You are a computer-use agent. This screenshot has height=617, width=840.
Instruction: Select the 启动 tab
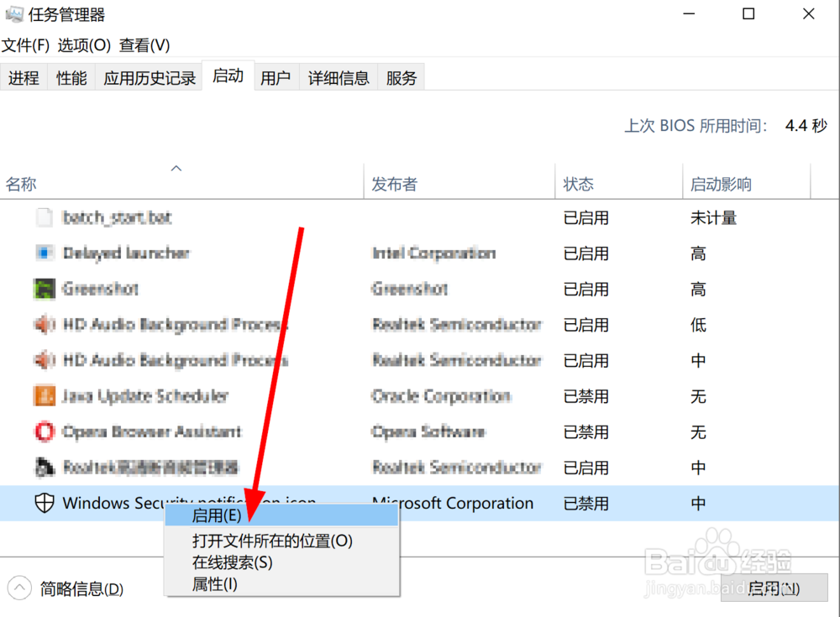tap(228, 76)
